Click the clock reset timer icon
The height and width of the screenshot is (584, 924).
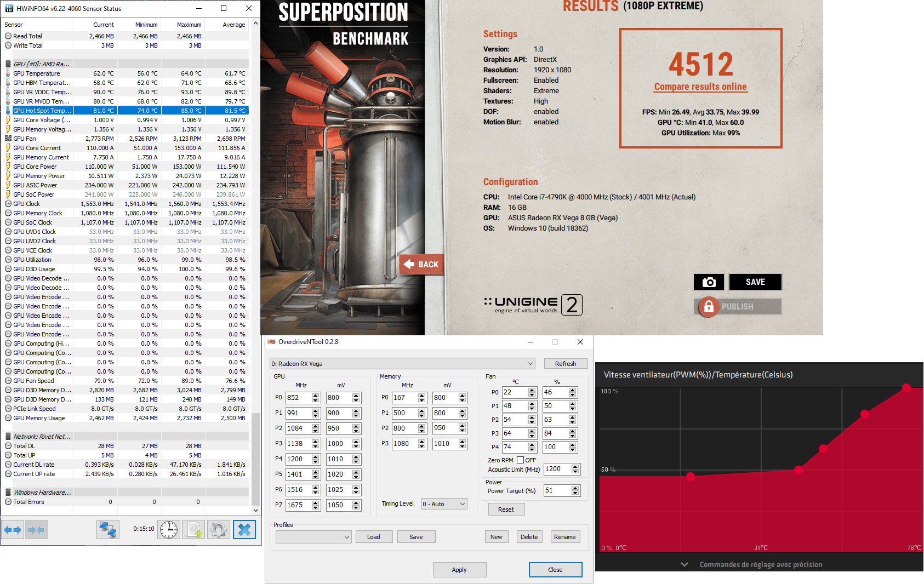click(169, 530)
